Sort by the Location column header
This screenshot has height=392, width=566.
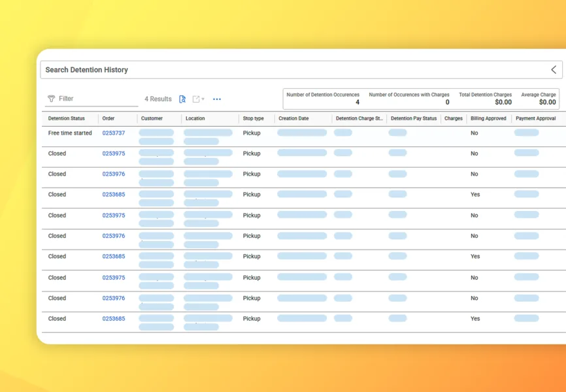pos(195,118)
